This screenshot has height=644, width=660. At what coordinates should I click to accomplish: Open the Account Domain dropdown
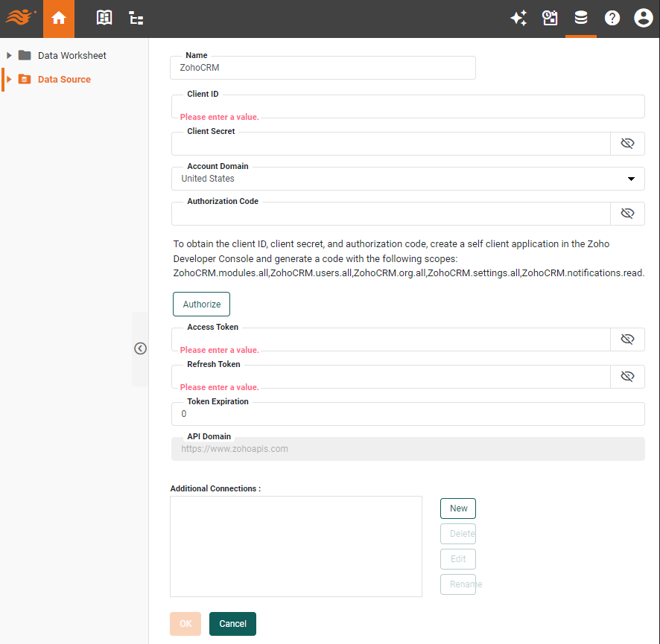click(x=630, y=179)
